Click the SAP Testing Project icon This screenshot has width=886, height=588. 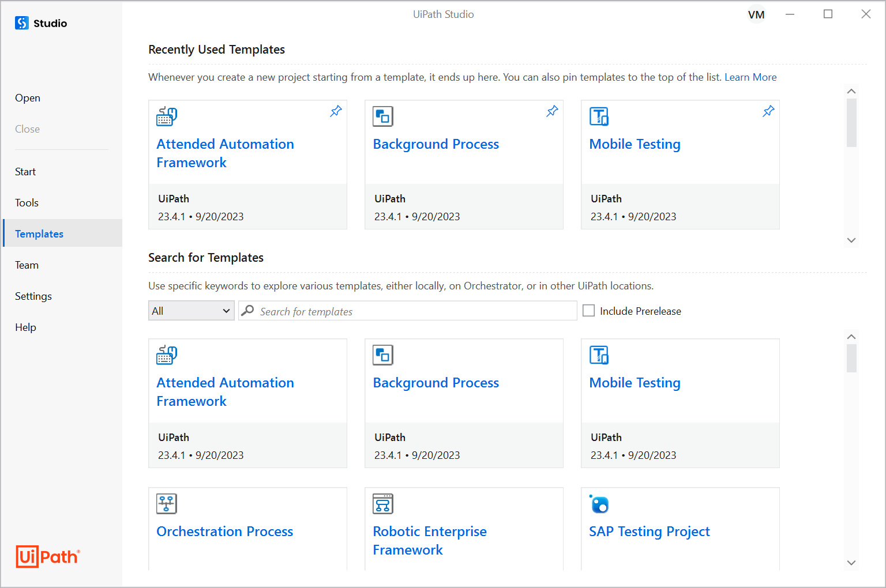click(599, 504)
